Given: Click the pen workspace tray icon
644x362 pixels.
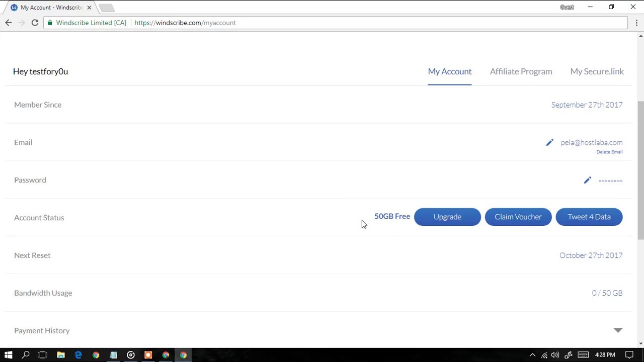Looking at the screenshot, I should pyautogui.click(x=569, y=355).
